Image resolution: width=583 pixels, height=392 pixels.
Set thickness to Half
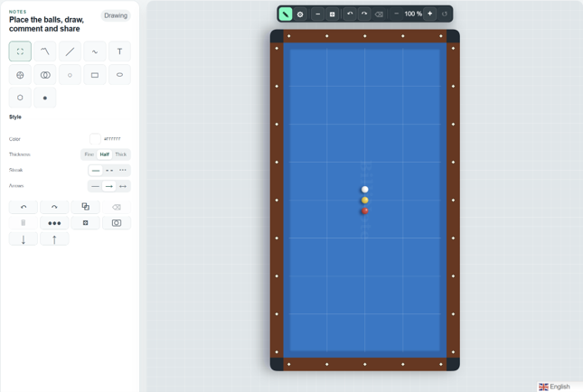tap(105, 154)
